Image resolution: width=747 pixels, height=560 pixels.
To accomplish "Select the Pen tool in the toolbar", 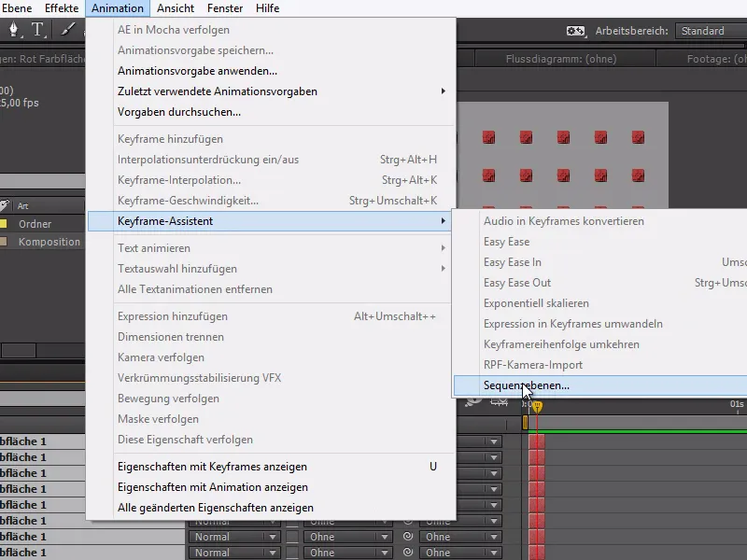I will [x=13, y=30].
